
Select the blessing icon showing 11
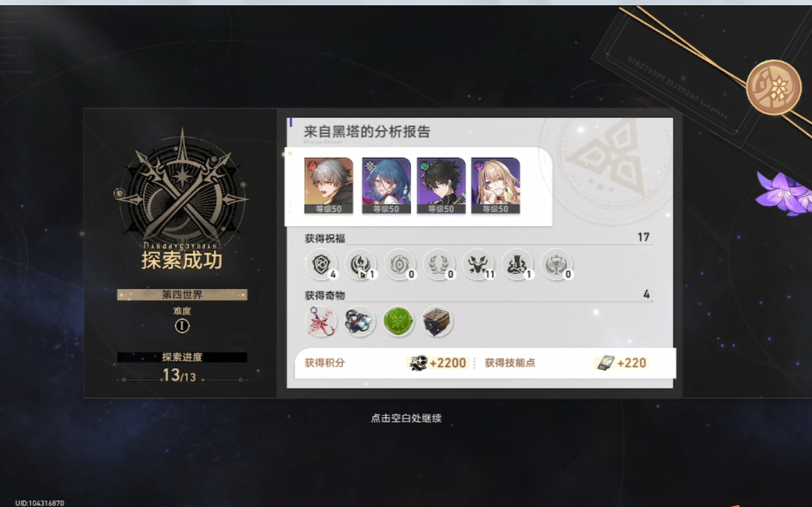click(x=478, y=264)
